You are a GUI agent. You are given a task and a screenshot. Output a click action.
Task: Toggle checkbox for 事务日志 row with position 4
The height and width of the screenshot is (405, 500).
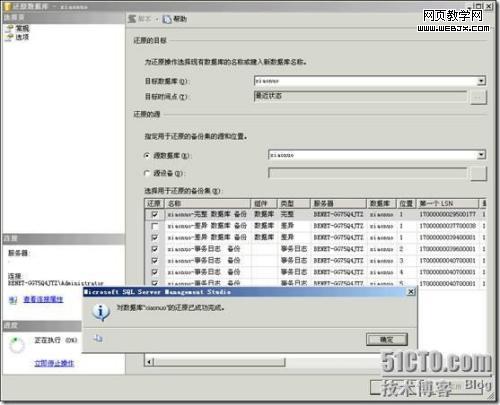(x=155, y=272)
